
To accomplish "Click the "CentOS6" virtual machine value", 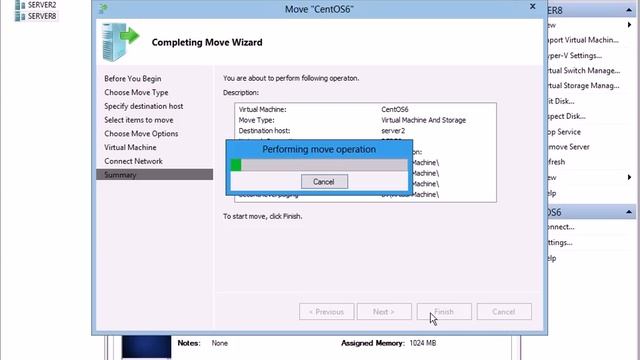I will [395, 109].
